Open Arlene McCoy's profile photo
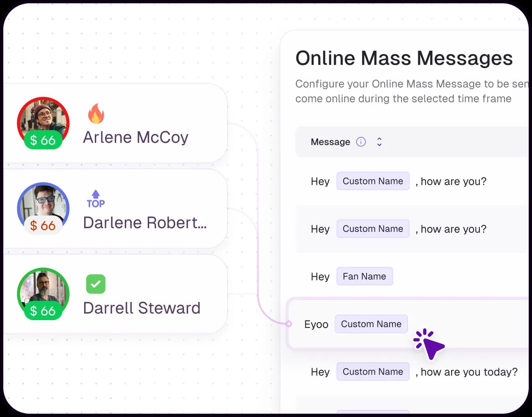532x417 pixels. [43, 119]
